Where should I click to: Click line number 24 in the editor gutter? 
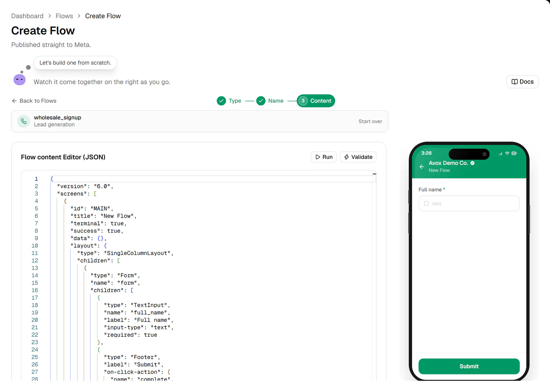[x=35, y=350]
